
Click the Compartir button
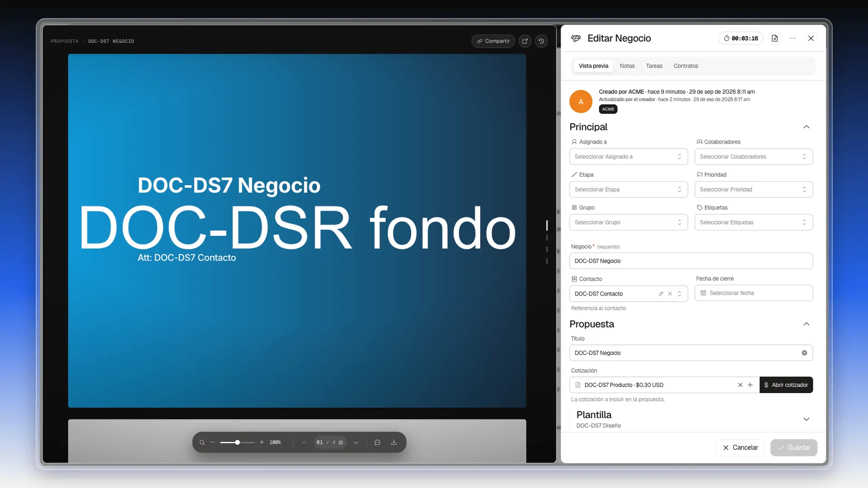coord(493,41)
